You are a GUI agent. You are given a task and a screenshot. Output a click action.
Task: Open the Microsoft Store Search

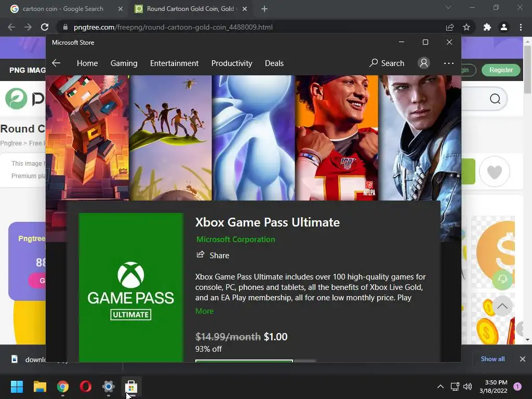[387, 63]
